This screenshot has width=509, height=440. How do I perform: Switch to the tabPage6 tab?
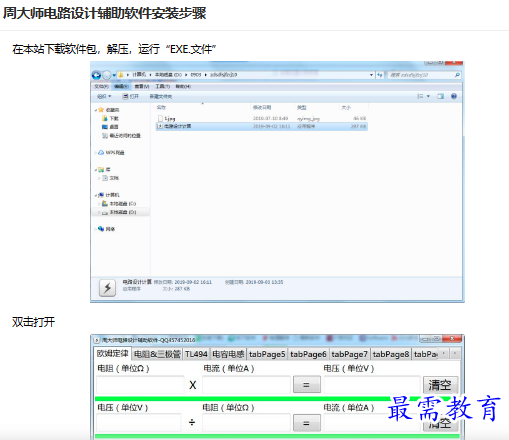click(x=308, y=354)
